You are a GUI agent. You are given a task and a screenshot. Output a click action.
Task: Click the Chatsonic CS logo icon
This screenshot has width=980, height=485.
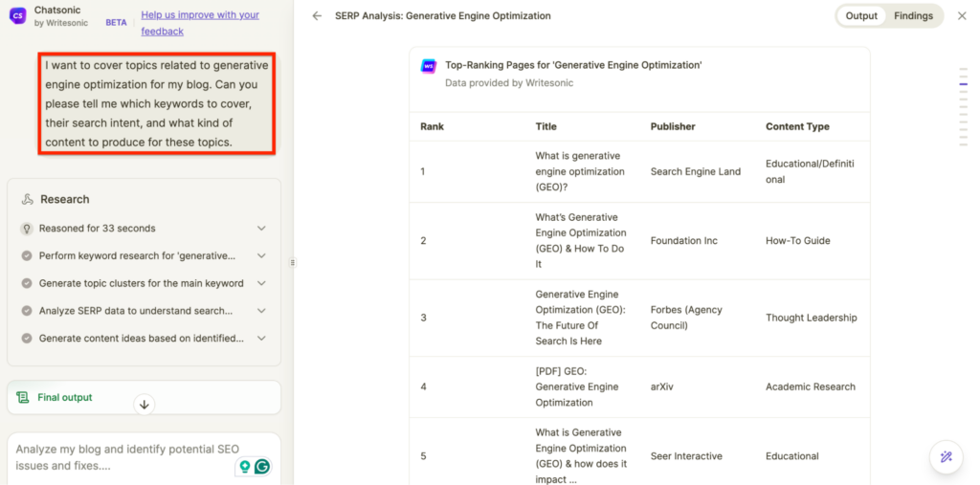click(x=18, y=16)
